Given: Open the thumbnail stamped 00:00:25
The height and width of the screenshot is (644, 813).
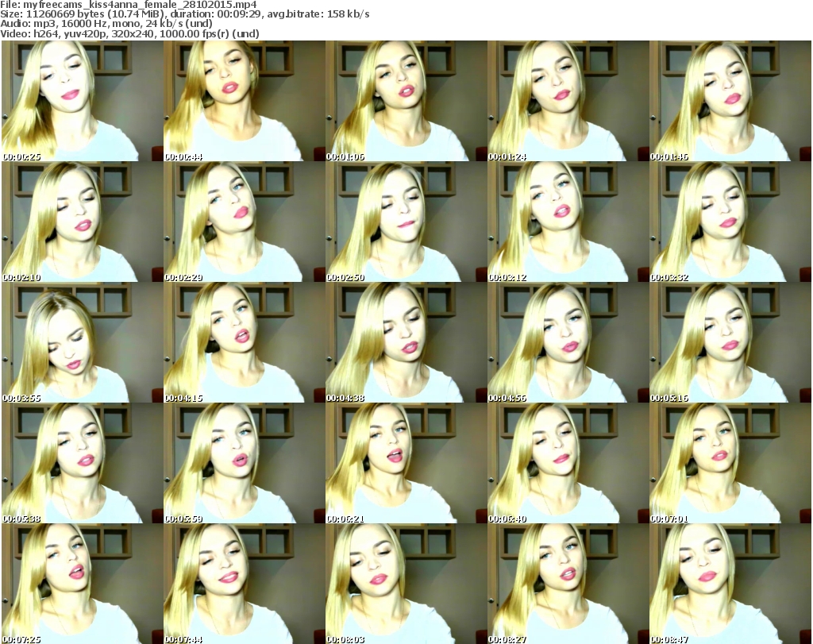Looking at the screenshot, I should click(x=83, y=101).
